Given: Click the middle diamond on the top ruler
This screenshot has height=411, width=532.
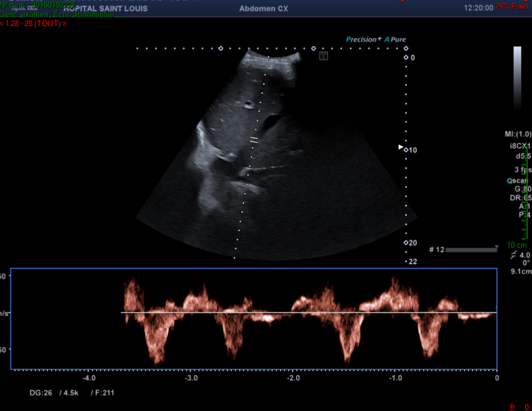Looking at the screenshot, I should click(314, 49).
